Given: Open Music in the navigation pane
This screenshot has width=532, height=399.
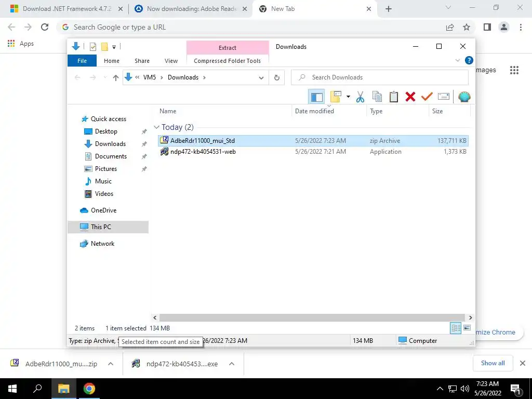Looking at the screenshot, I should click(x=103, y=181).
